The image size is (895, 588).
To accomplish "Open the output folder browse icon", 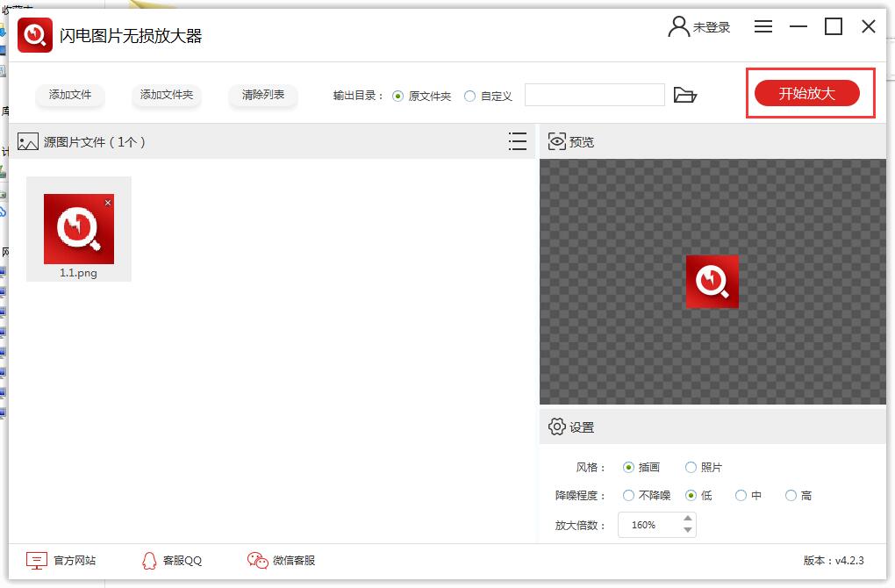I will pyautogui.click(x=687, y=95).
